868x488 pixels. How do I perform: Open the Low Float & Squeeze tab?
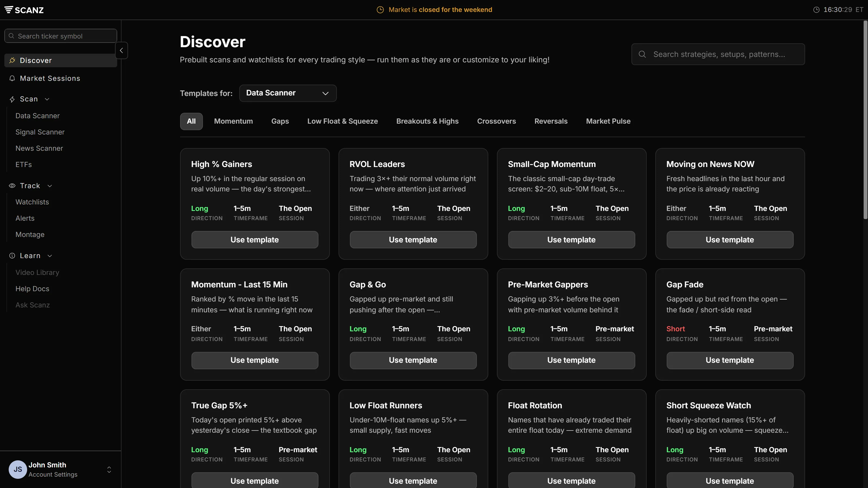[x=342, y=121]
